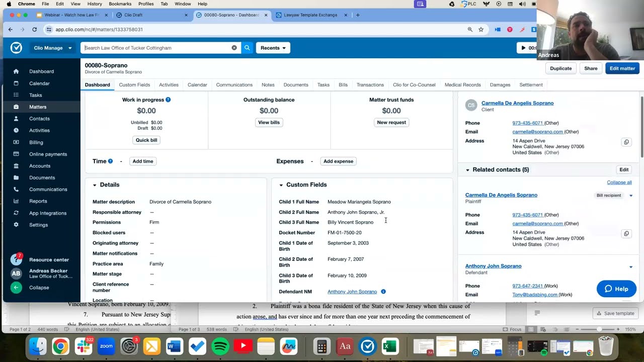Click the Chrome address bar

[257, 30]
